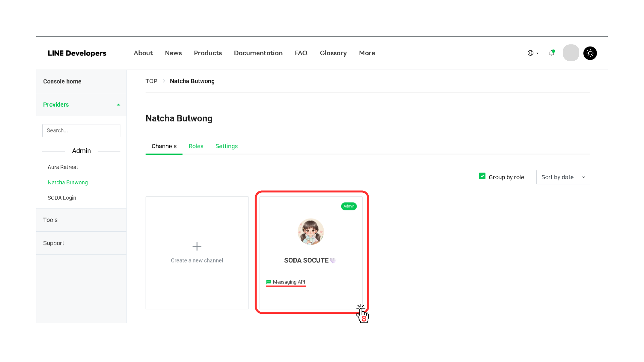The width and height of the screenshot is (644, 362).
Task: Open the language globe selector
Action: (533, 53)
